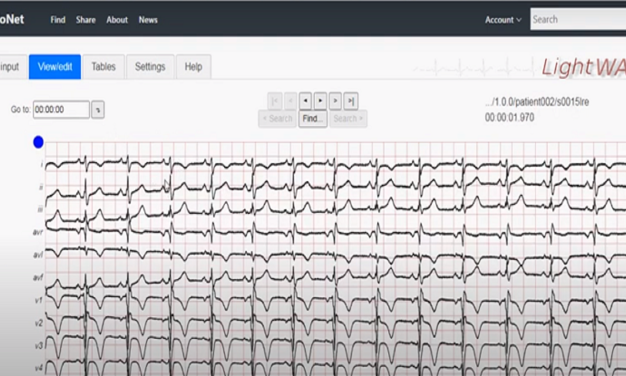Jump to the start of the record
The width and height of the screenshot is (626, 376).
[275, 101]
